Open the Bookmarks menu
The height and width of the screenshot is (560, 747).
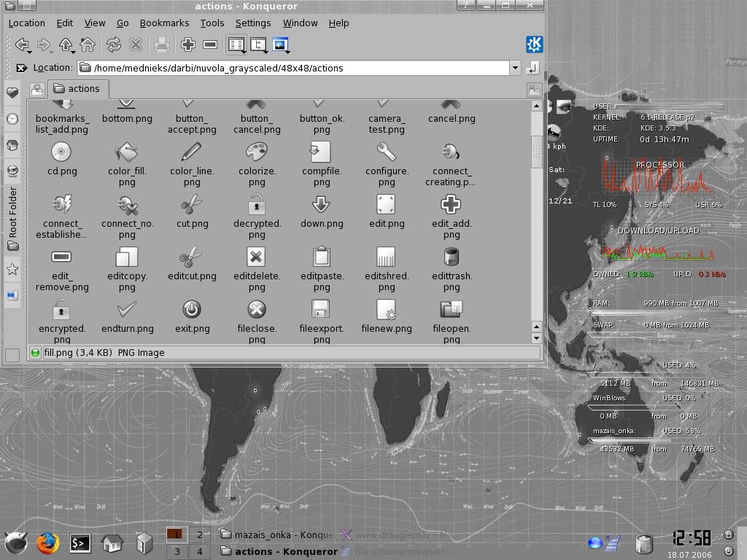[164, 23]
